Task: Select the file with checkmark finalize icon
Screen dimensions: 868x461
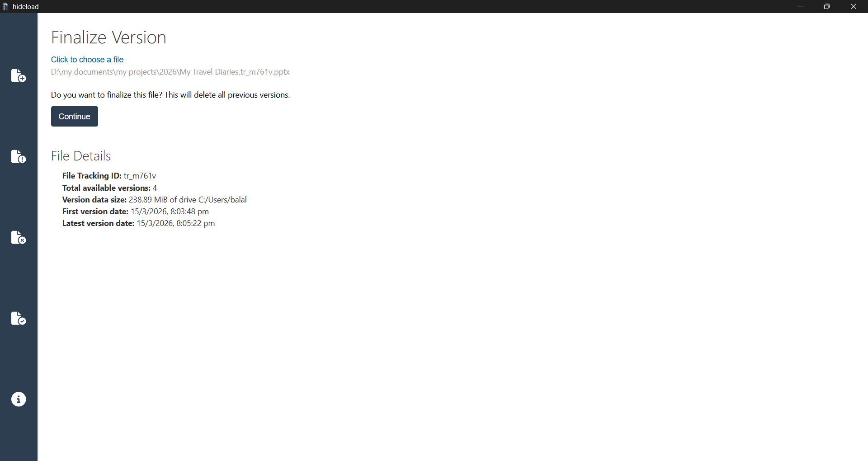Action: tap(19, 318)
